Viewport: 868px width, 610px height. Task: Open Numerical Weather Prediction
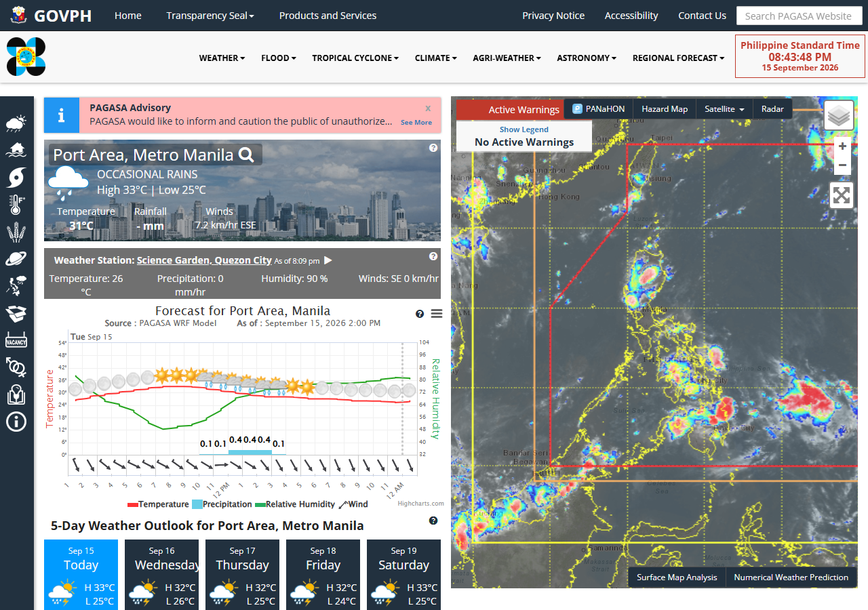791,577
